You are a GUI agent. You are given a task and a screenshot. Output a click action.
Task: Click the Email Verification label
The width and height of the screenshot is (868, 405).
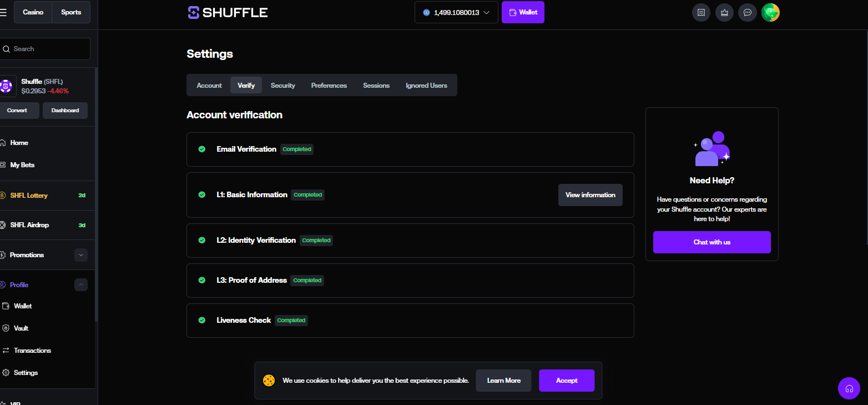tap(246, 149)
